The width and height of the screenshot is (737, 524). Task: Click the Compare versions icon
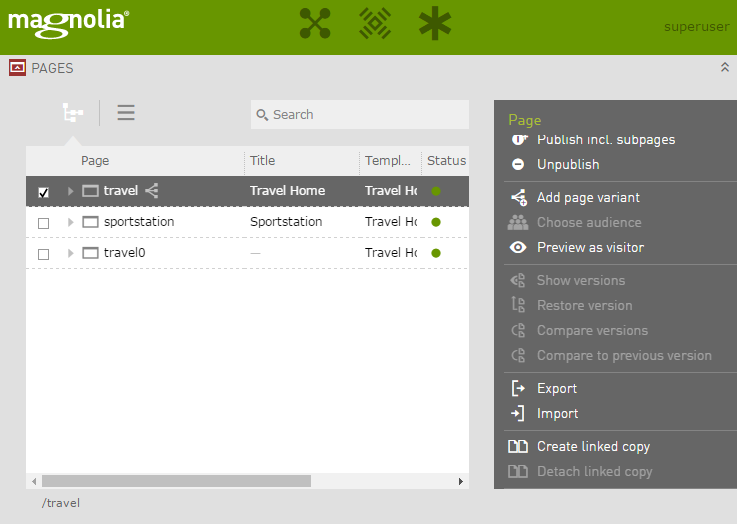[518, 330]
